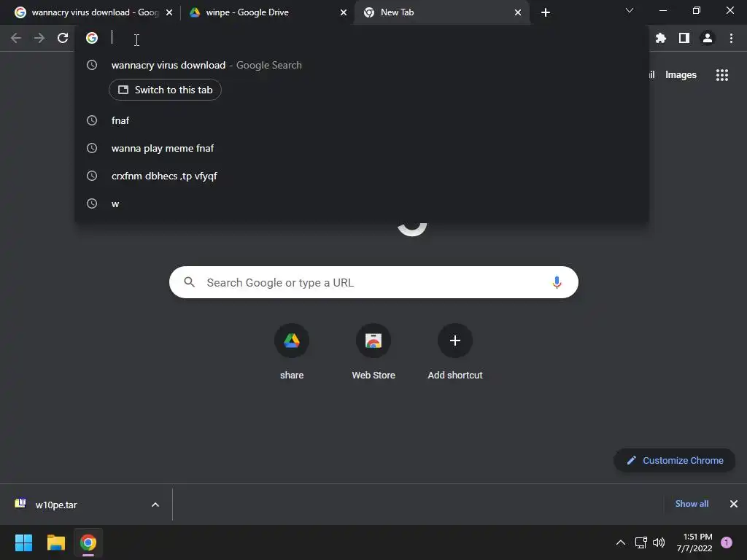Click the forward navigation arrow
747x560 pixels.
[39, 38]
